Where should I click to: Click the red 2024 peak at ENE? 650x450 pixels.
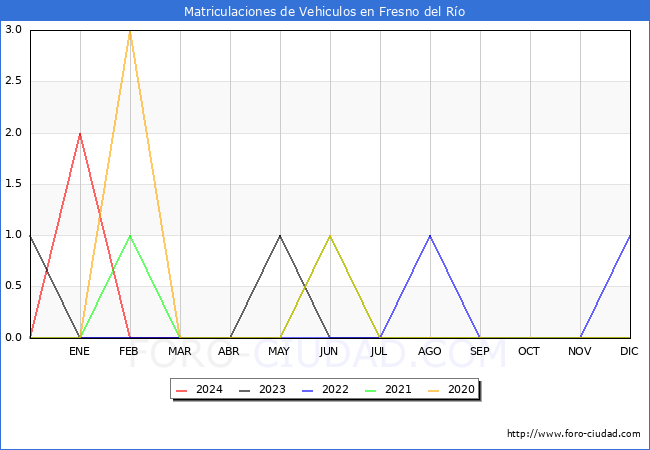pyautogui.click(x=80, y=134)
